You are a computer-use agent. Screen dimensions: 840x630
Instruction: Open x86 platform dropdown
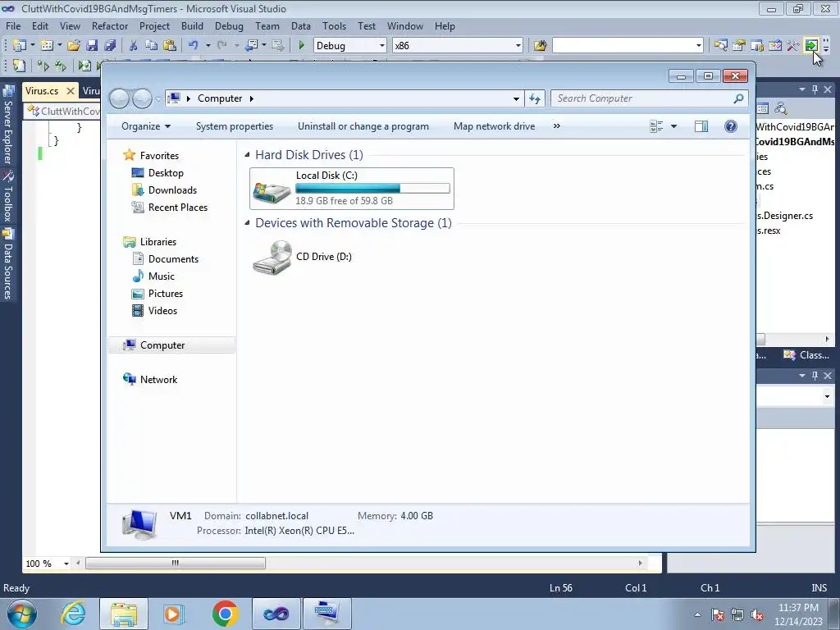coord(518,46)
